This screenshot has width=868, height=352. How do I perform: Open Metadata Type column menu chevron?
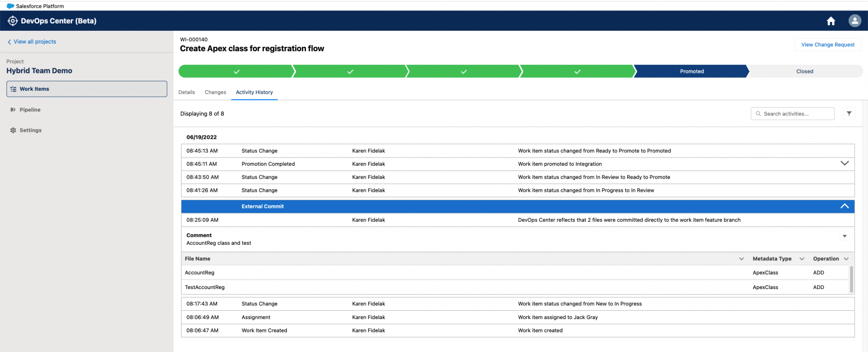pyautogui.click(x=802, y=259)
